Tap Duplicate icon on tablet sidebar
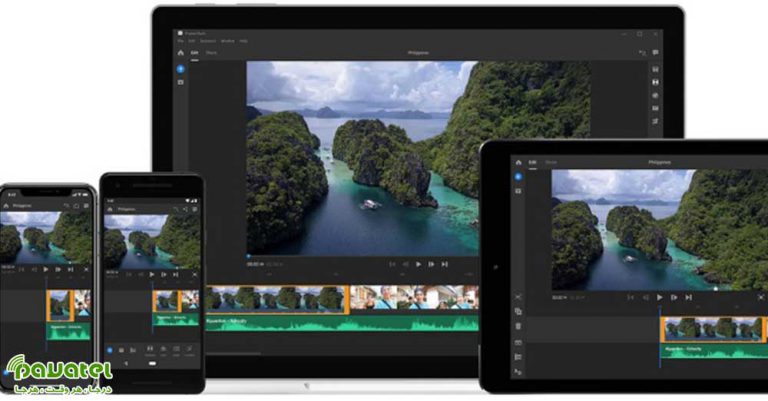This screenshot has height=401, width=768. 518,311
